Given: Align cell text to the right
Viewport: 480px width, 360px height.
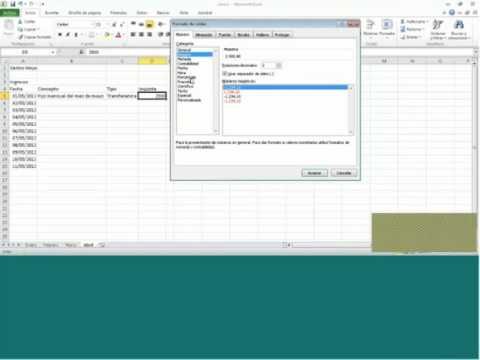Looking at the screenshot, I should (150, 34).
